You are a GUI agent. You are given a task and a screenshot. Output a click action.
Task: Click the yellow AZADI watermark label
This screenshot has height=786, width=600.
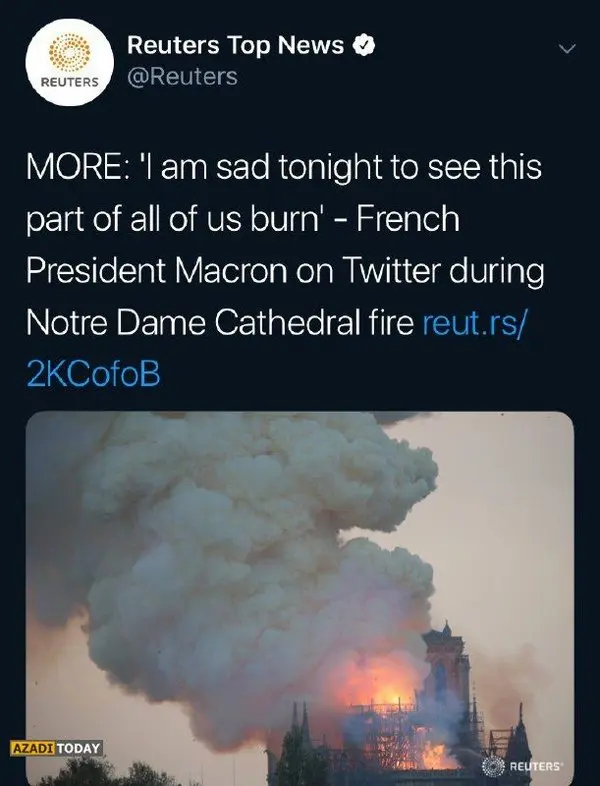click(x=32, y=747)
